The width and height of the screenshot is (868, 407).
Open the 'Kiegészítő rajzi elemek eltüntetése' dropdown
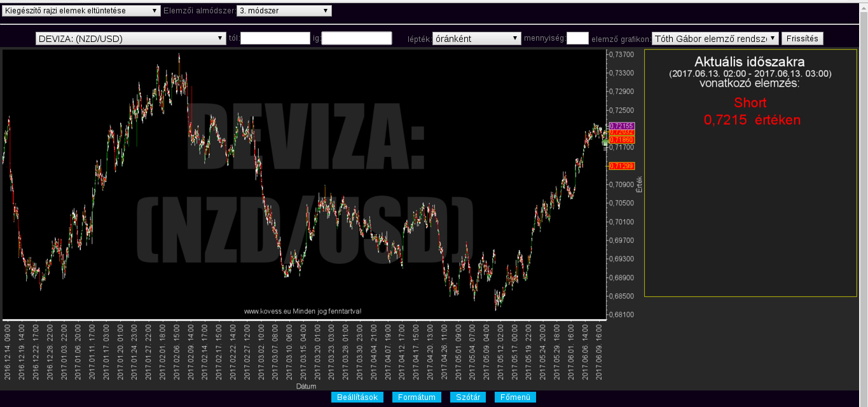coord(81,11)
